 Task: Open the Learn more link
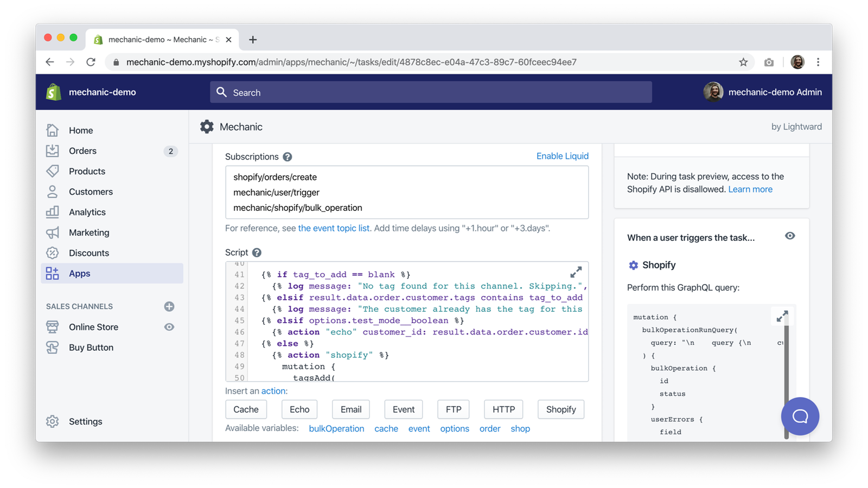click(750, 189)
